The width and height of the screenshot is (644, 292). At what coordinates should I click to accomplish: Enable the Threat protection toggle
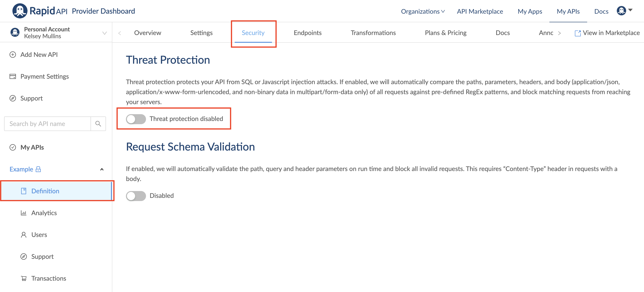coord(136,119)
